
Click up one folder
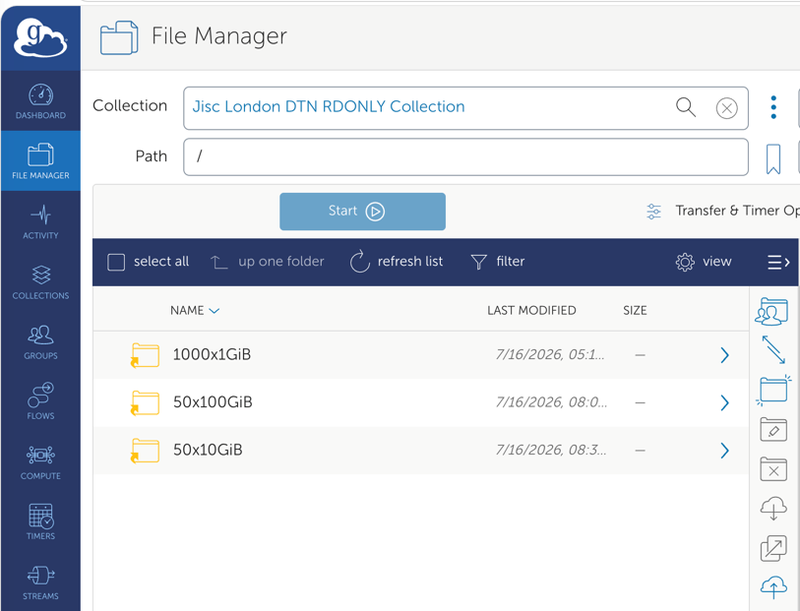coord(267,262)
